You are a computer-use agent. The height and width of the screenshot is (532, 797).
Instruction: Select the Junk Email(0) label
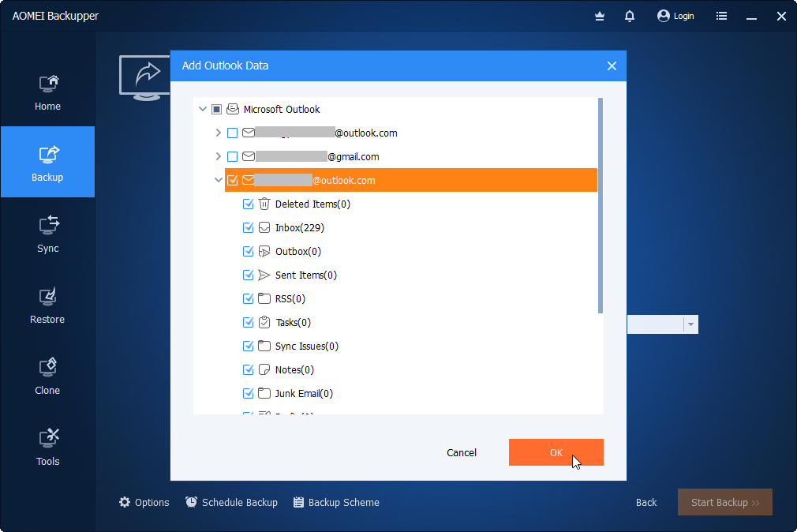[304, 394]
